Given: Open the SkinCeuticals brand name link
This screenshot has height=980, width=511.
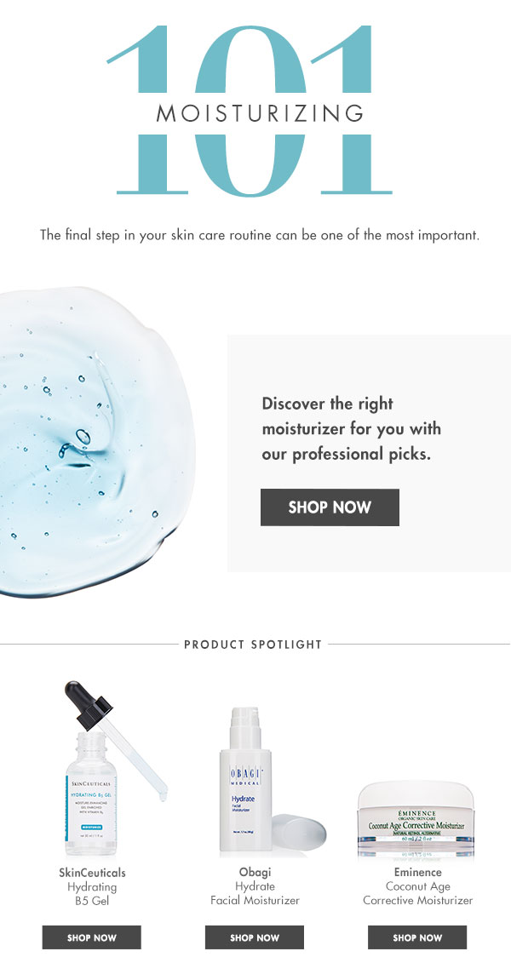Looking at the screenshot, I should click(x=92, y=873).
